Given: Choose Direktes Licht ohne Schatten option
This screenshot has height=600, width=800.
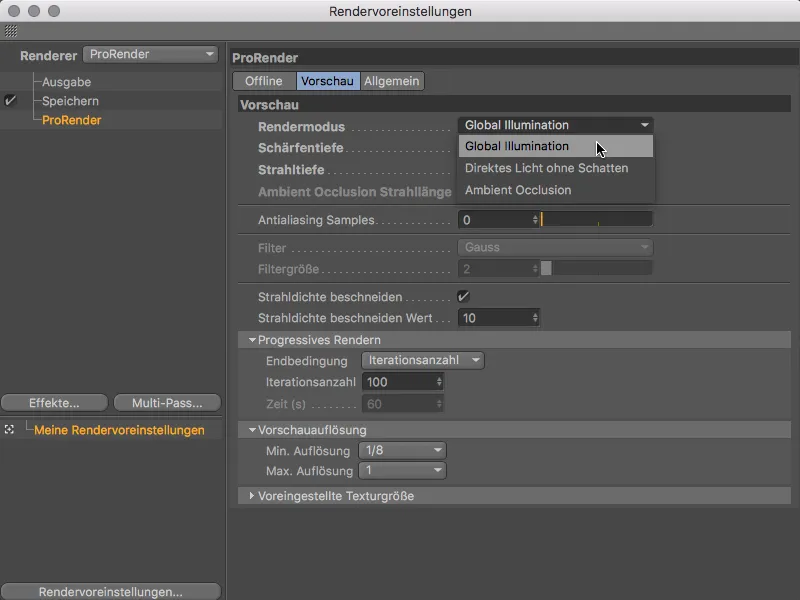Looking at the screenshot, I should click(x=556, y=168).
